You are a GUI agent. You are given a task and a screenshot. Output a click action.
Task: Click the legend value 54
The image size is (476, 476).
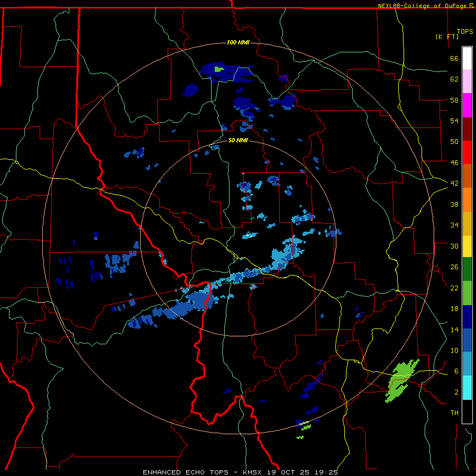(454, 121)
